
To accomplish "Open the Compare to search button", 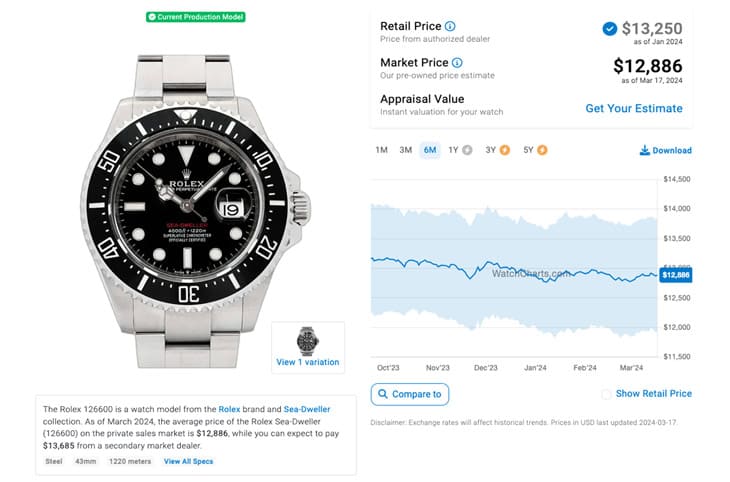I will coord(410,394).
